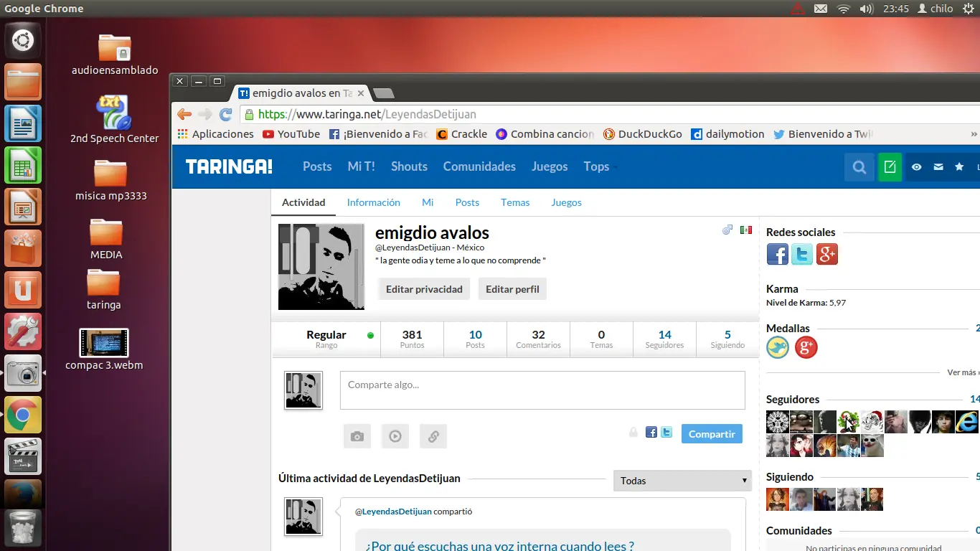The image size is (980, 551).
Task: Open Comunidades in the Taringa navbar
Action: coord(479,166)
